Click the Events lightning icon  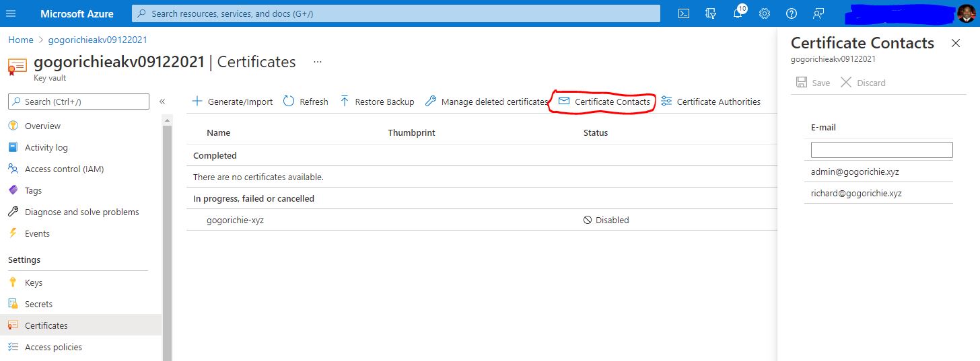coord(13,233)
